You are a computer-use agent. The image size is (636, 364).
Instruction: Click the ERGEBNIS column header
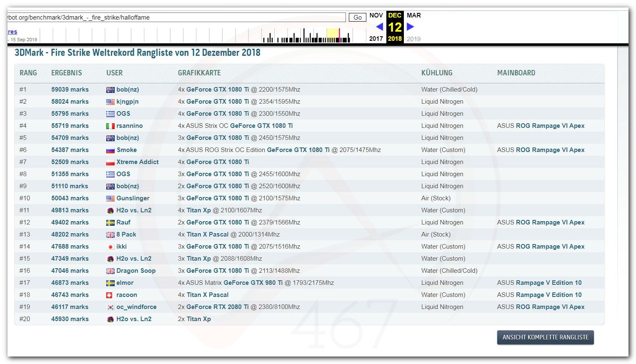(x=67, y=73)
